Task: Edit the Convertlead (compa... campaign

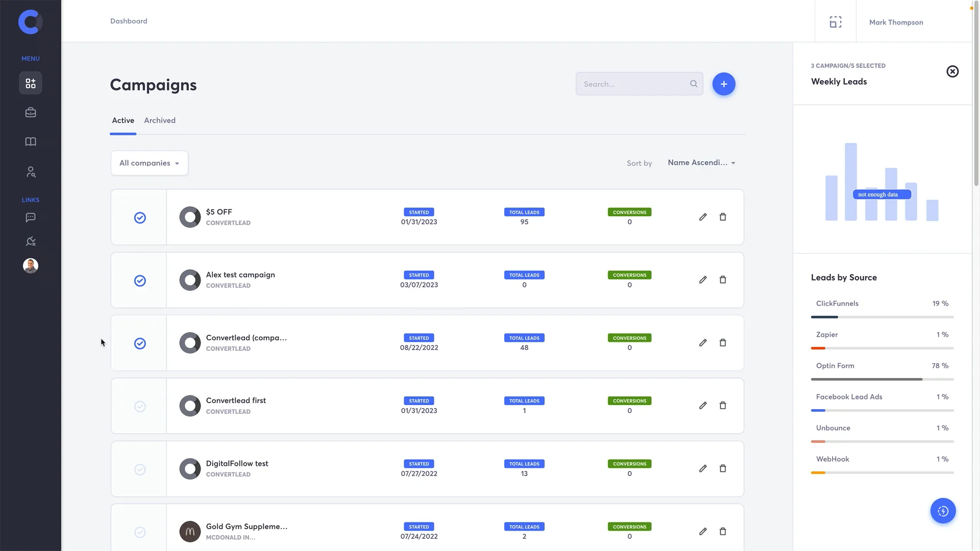Action: click(703, 343)
